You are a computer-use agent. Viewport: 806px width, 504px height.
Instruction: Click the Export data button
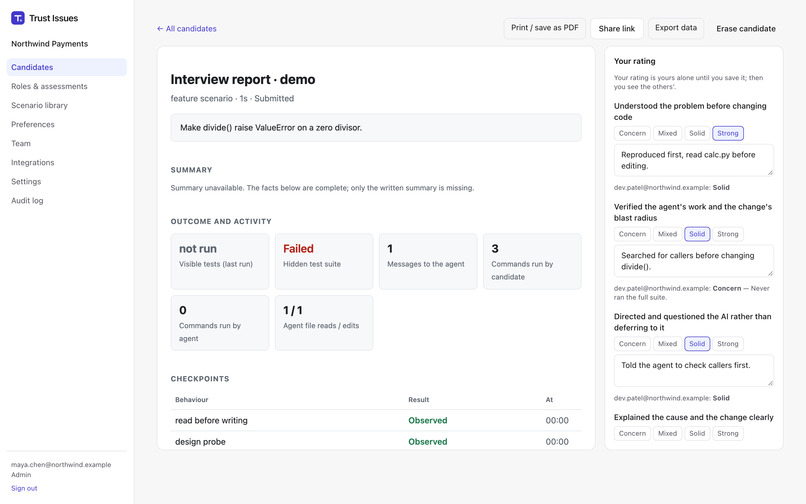coord(675,28)
